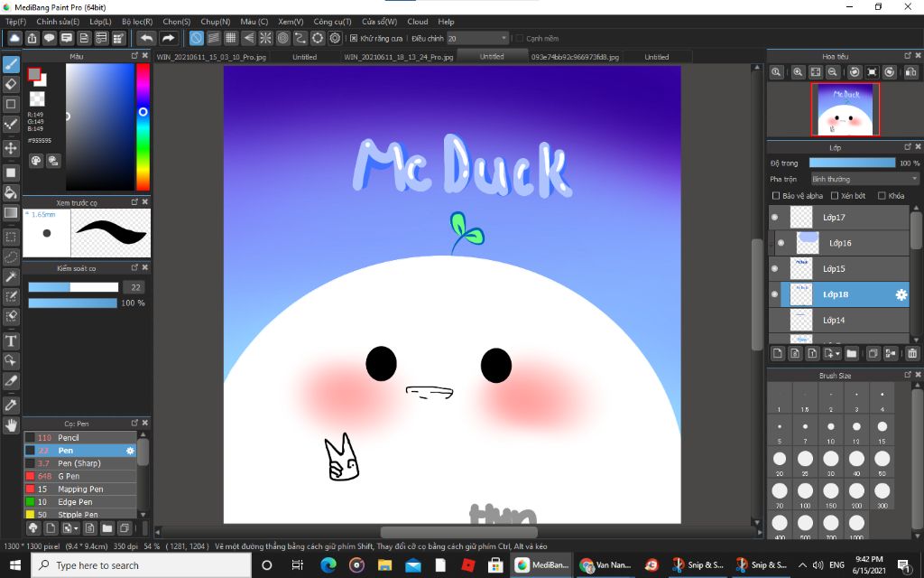Click the transparent color swatch
Viewport: 924px width, 578px height.
coord(37,98)
